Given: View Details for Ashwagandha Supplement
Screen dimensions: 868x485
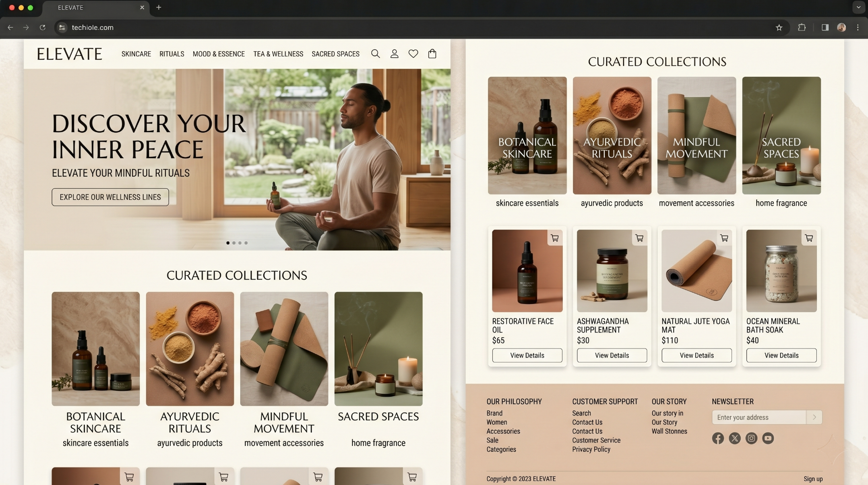Looking at the screenshot, I should [612, 355].
